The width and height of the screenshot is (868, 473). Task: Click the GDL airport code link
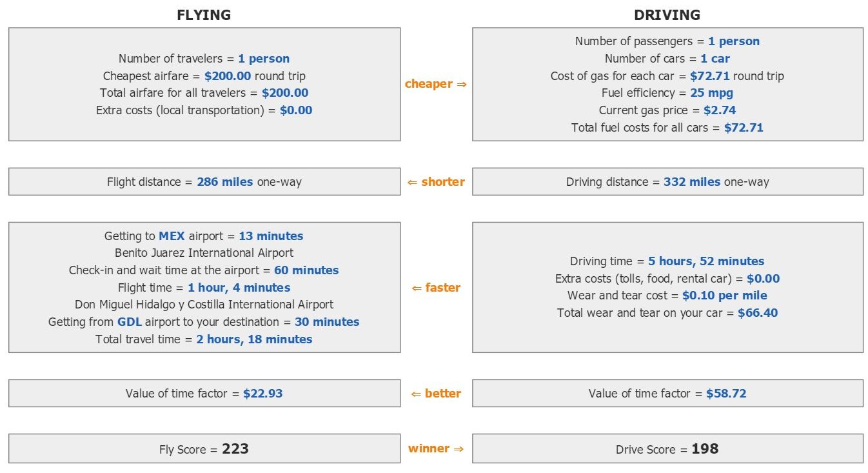tap(129, 322)
